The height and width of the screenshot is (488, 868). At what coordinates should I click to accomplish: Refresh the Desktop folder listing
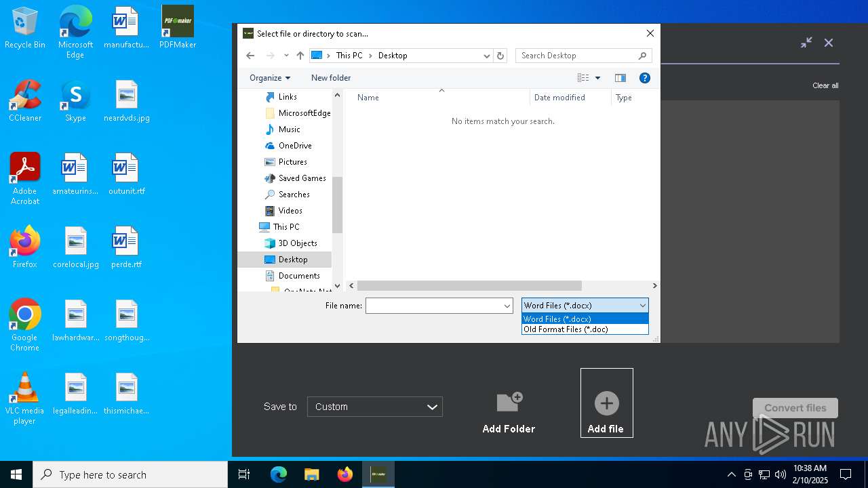500,56
